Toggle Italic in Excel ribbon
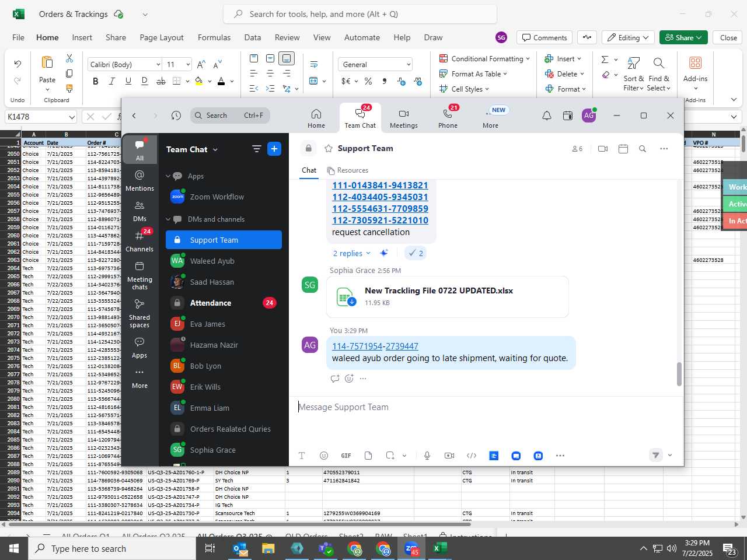 click(112, 81)
